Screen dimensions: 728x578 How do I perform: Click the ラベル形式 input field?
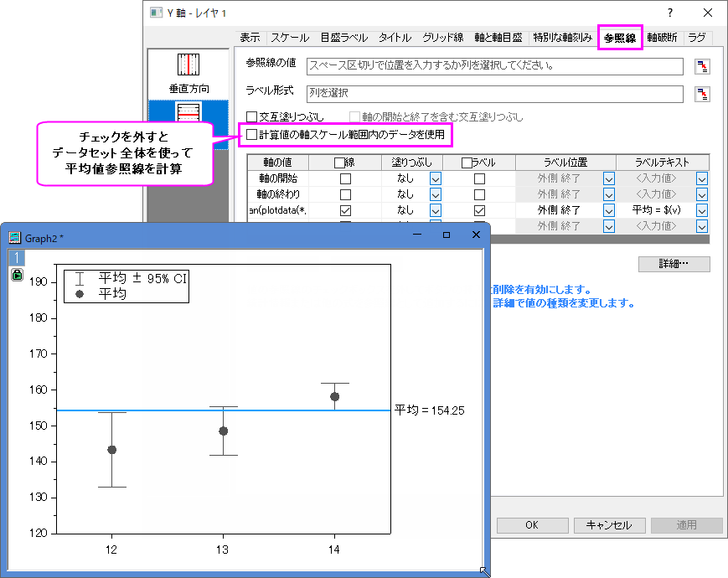click(495, 94)
